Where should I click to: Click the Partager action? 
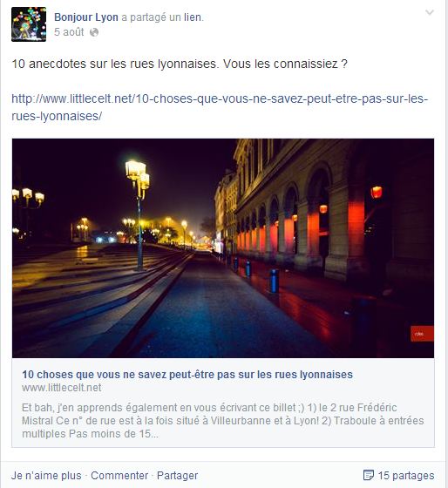(x=178, y=475)
